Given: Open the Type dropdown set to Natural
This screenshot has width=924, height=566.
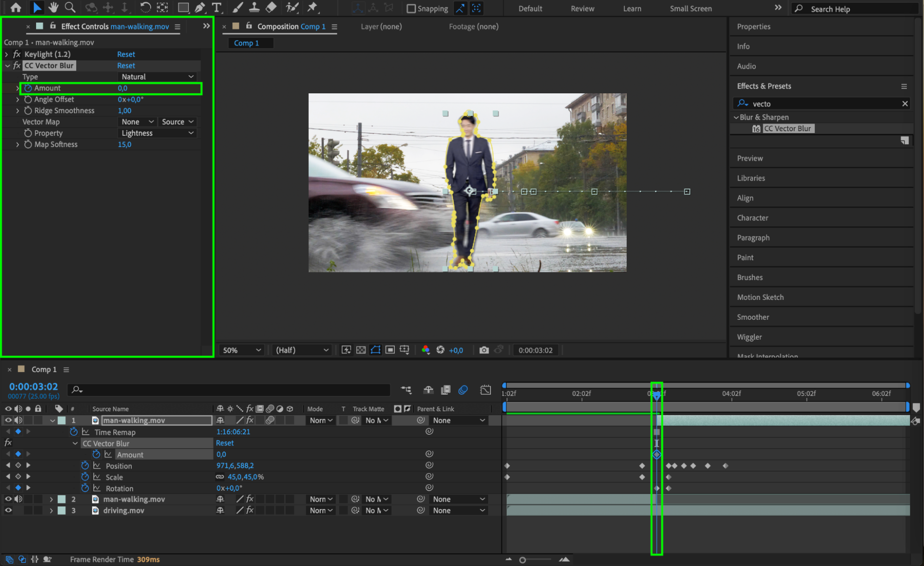Looking at the screenshot, I should click(157, 77).
